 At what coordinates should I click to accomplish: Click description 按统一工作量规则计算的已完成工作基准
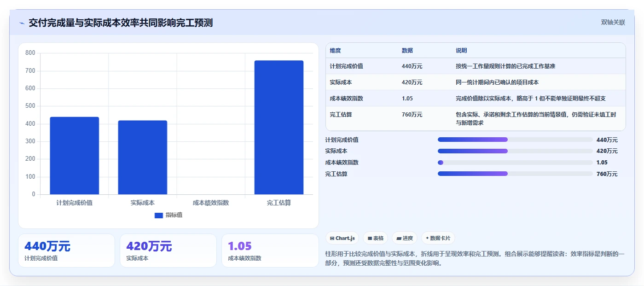(x=505, y=66)
